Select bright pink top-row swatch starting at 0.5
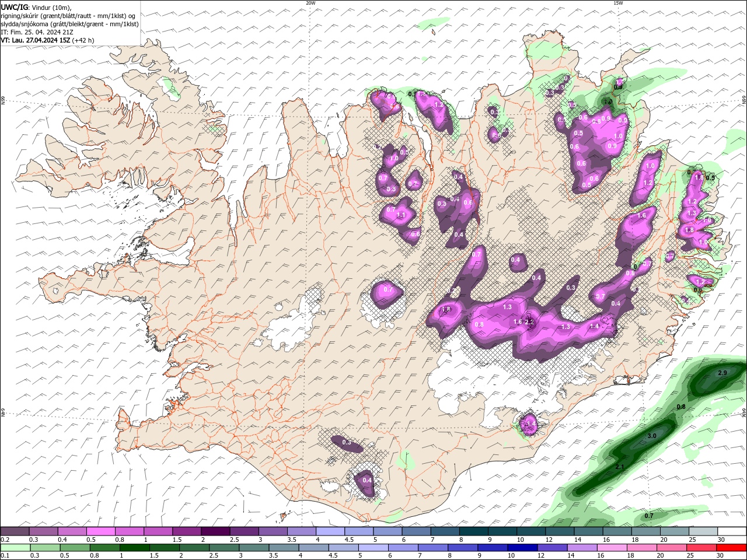 (101, 531)
